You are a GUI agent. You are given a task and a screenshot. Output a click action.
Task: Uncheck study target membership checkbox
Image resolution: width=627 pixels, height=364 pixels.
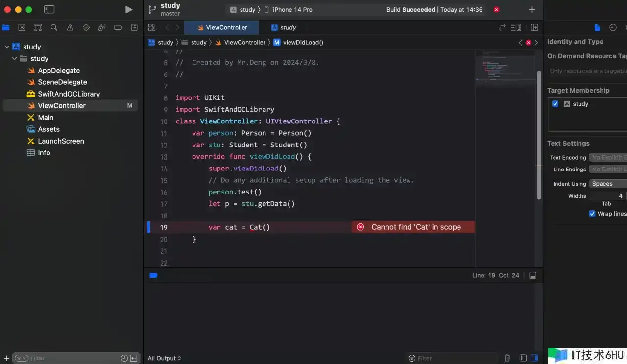click(x=555, y=104)
